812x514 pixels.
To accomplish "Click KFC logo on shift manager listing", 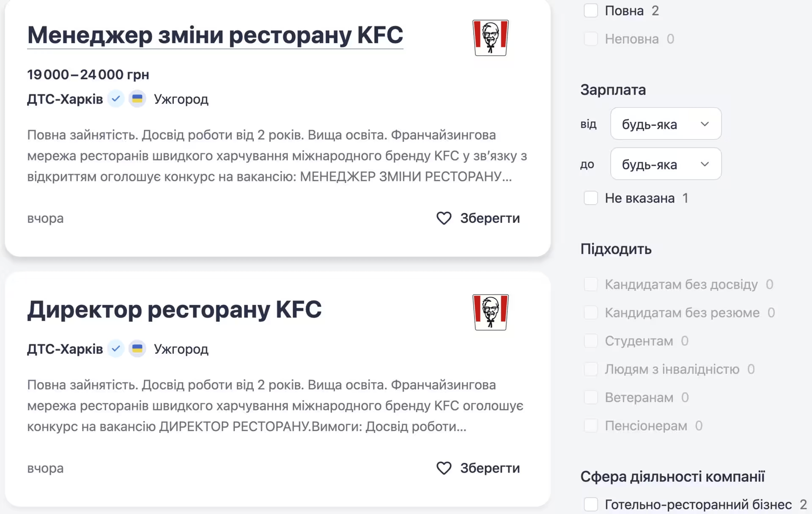I will pos(490,38).
